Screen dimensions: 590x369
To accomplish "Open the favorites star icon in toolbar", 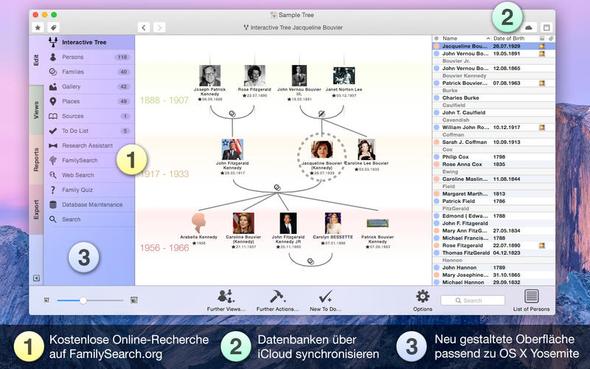I will pyautogui.click(x=38, y=27).
